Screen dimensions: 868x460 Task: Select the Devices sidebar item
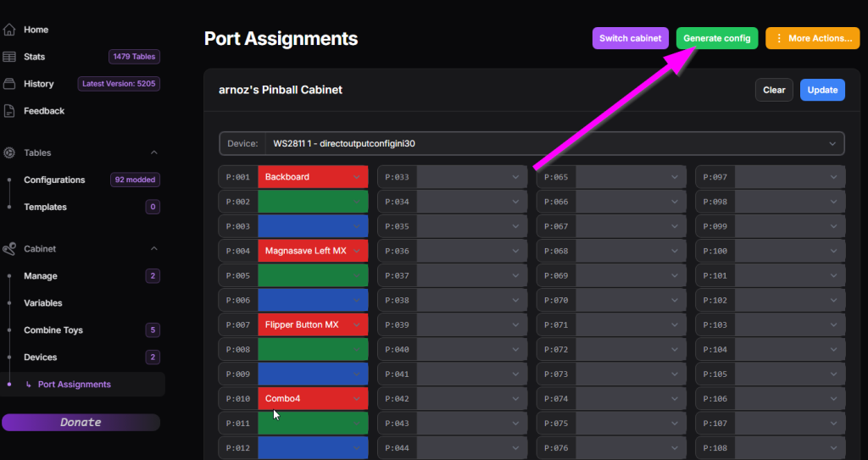coord(41,357)
